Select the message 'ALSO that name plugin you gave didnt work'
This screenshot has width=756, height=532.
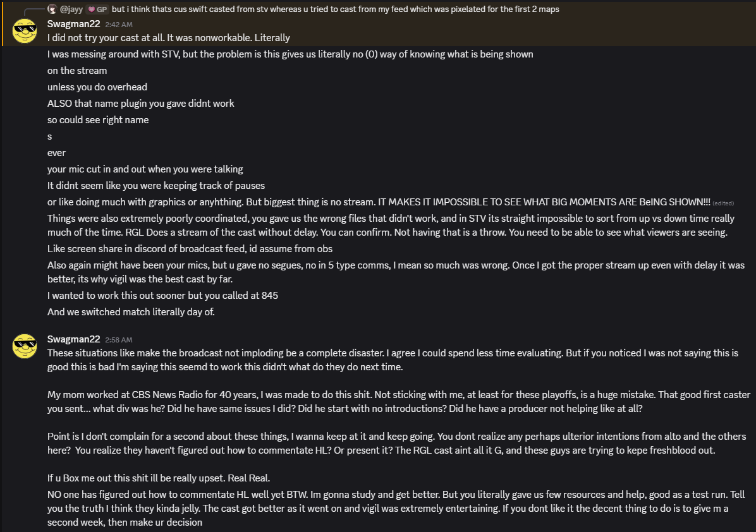141,104
